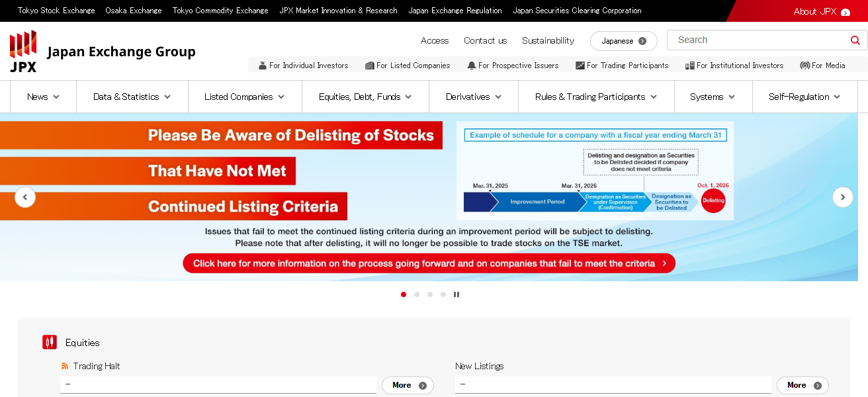The width and height of the screenshot is (868, 397).
Task: Expand the Derivatives dropdown menu
Action: tap(473, 97)
